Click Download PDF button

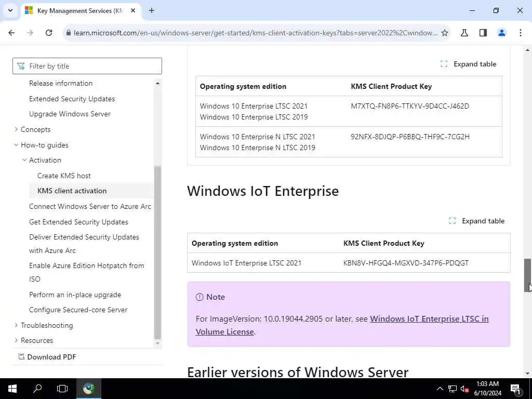point(47,357)
